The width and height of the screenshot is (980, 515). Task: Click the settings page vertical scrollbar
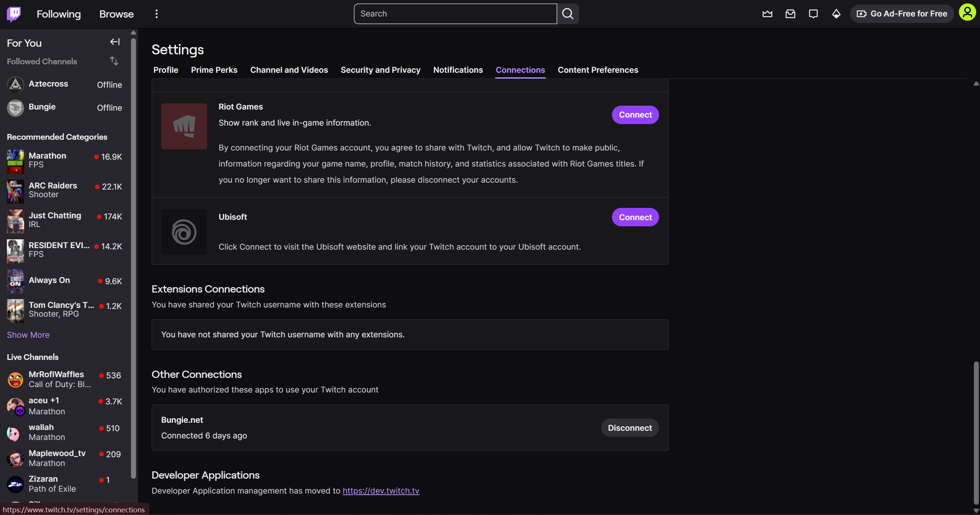pos(976,433)
